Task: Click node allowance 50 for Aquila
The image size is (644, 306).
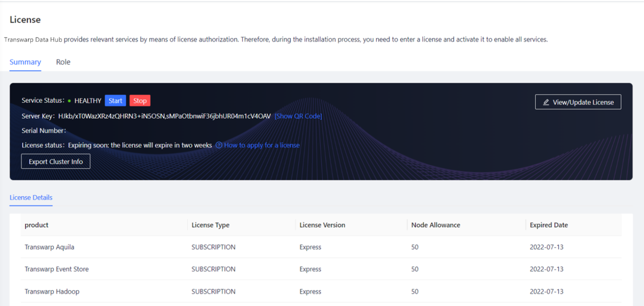Action: (415, 247)
